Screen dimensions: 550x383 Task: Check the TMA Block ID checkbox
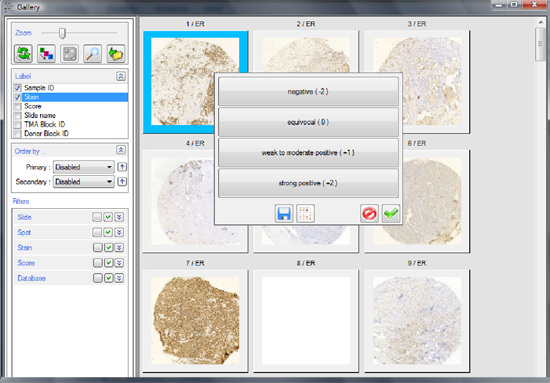coord(17,125)
